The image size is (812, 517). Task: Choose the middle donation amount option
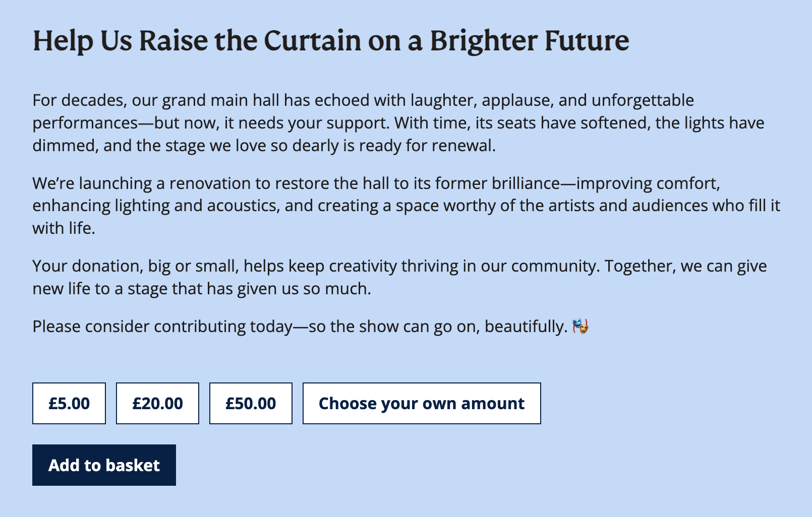(157, 403)
